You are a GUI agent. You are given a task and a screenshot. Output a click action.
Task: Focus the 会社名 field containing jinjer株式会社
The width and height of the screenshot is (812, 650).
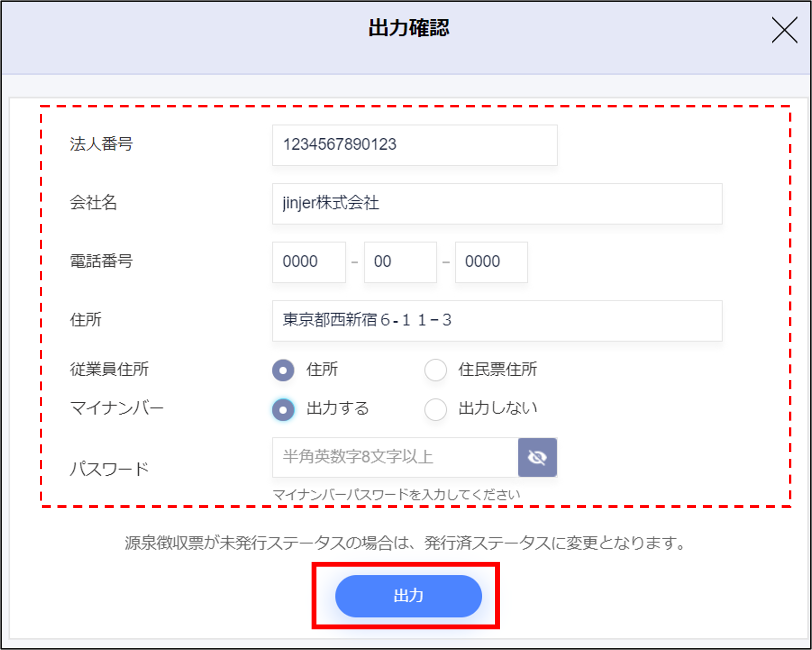497,204
